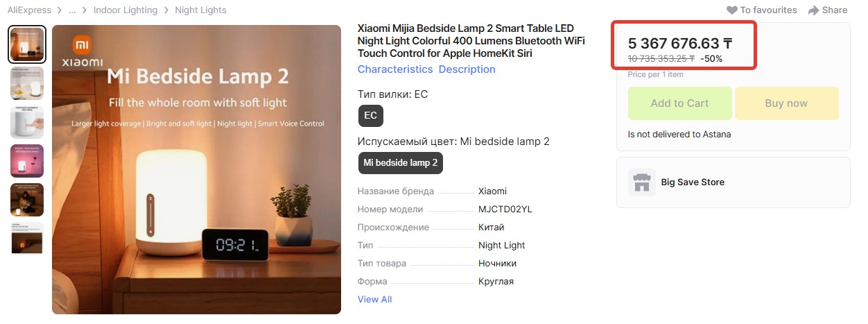868x324 pixels.
Task: Open the sixth product thumbnail
Action: click(27, 239)
